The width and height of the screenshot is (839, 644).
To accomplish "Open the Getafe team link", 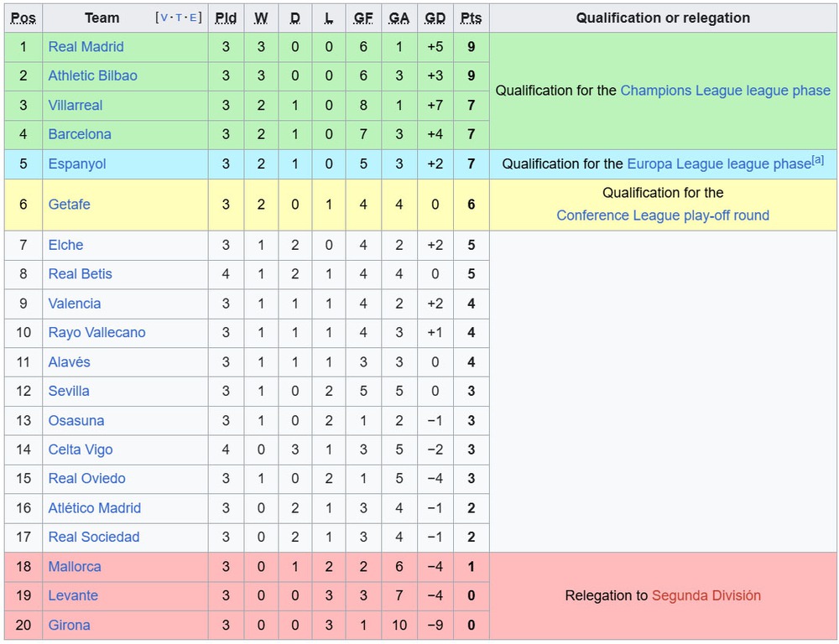I will [x=69, y=205].
